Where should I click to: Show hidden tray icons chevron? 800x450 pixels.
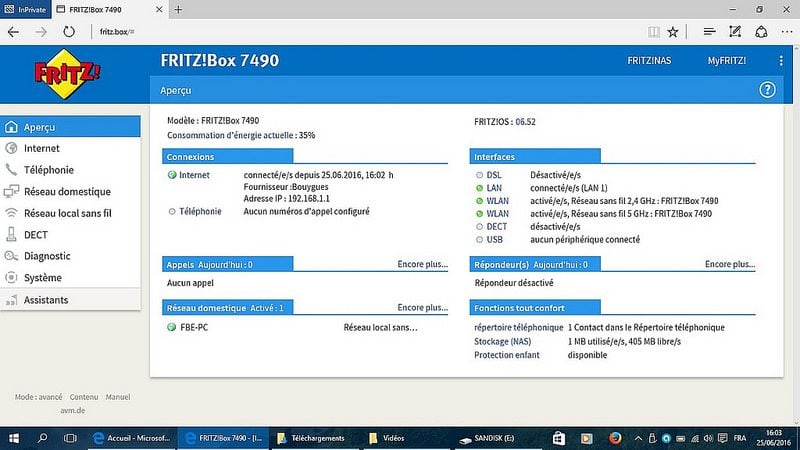click(x=638, y=438)
